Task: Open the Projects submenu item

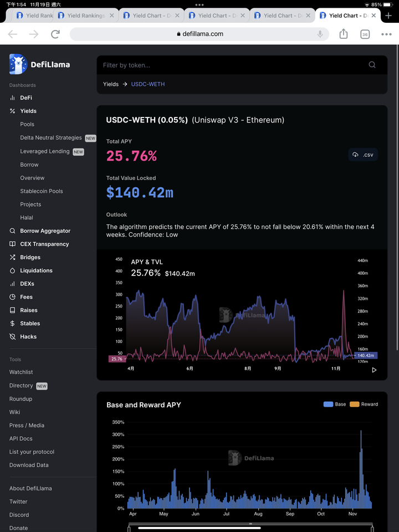Action: point(30,204)
